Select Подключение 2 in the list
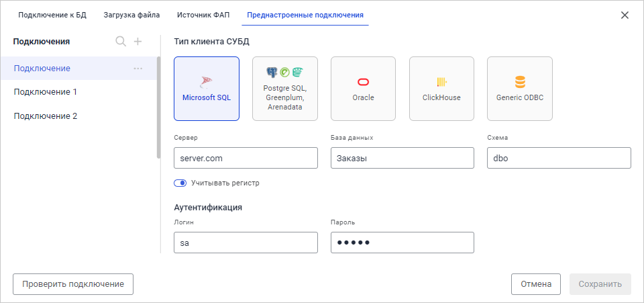This screenshot has width=644, height=303. coord(46,116)
